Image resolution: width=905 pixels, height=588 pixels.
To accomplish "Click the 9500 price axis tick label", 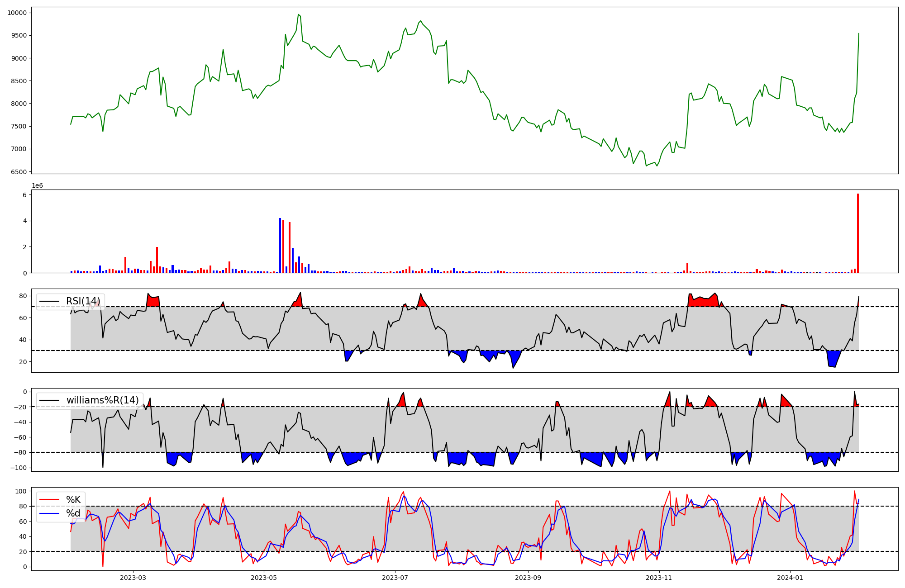I will click(19, 35).
